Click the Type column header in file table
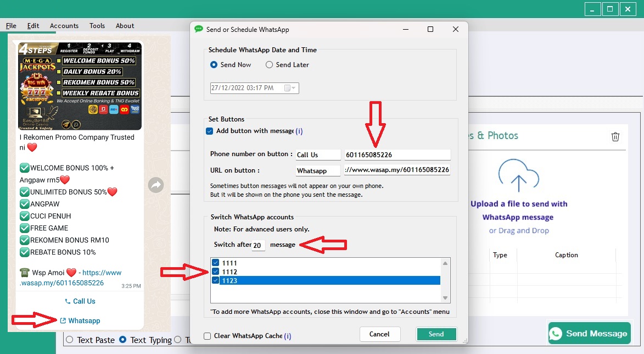The image size is (644, 354). pos(500,255)
